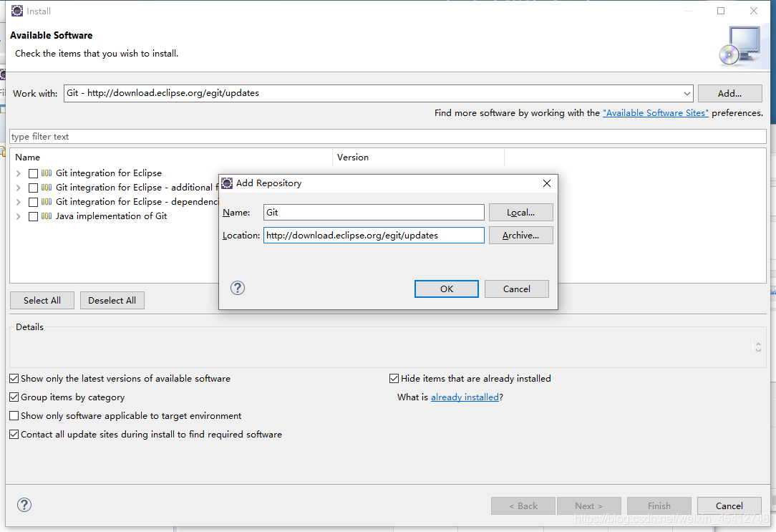The height and width of the screenshot is (532, 776).
Task: Click the Deselect All button
Action: (112, 301)
